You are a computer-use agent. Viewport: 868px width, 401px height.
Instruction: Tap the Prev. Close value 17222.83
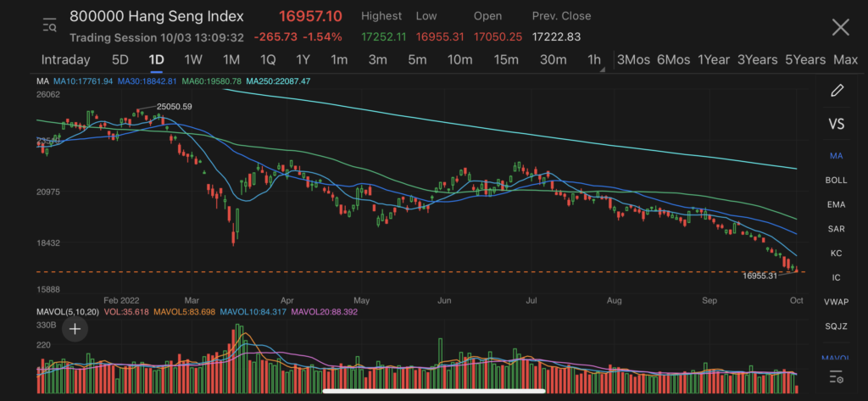coord(556,37)
